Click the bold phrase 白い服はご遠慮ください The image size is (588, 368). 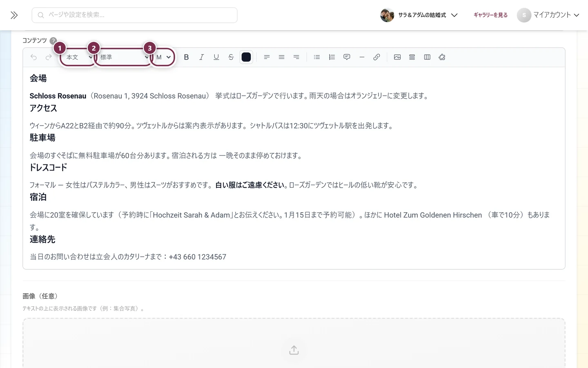click(x=250, y=185)
